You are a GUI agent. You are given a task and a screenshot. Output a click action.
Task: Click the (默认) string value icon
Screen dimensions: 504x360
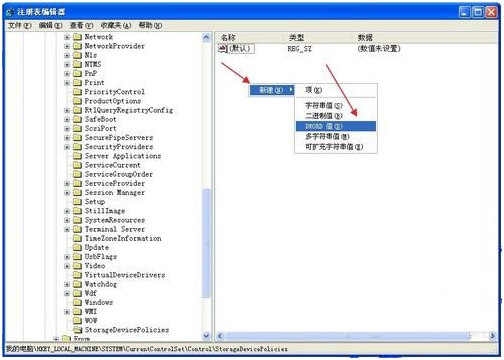(222, 49)
